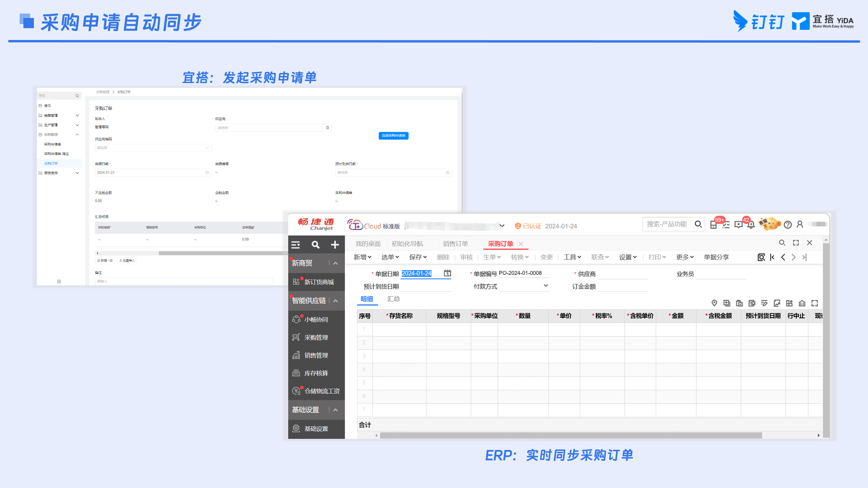Switch to the 销售订单 tab

[455, 244]
